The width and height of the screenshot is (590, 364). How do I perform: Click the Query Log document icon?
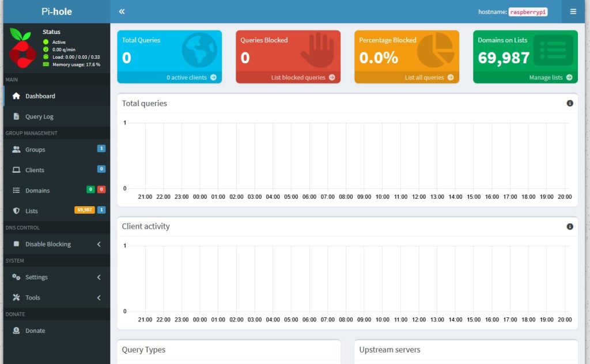pos(16,116)
